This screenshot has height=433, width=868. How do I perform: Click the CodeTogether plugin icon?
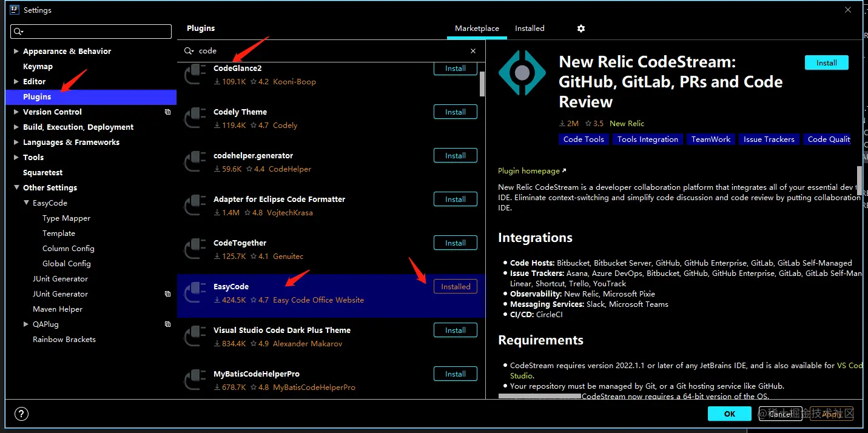(x=195, y=249)
